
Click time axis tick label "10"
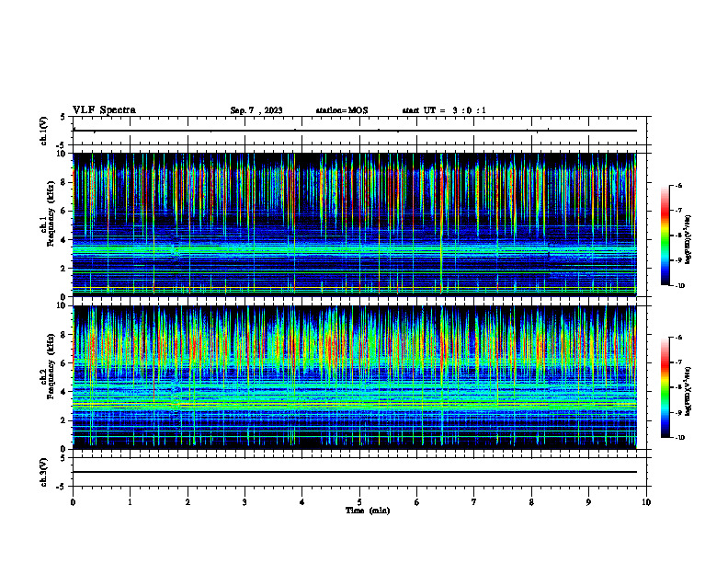pyautogui.click(x=646, y=502)
